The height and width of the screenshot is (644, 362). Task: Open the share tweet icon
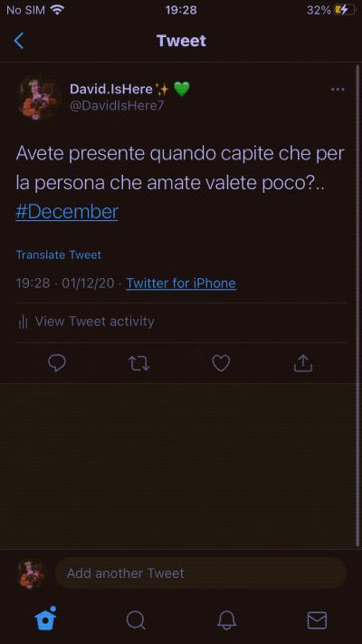pyautogui.click(x=303, y=363)
